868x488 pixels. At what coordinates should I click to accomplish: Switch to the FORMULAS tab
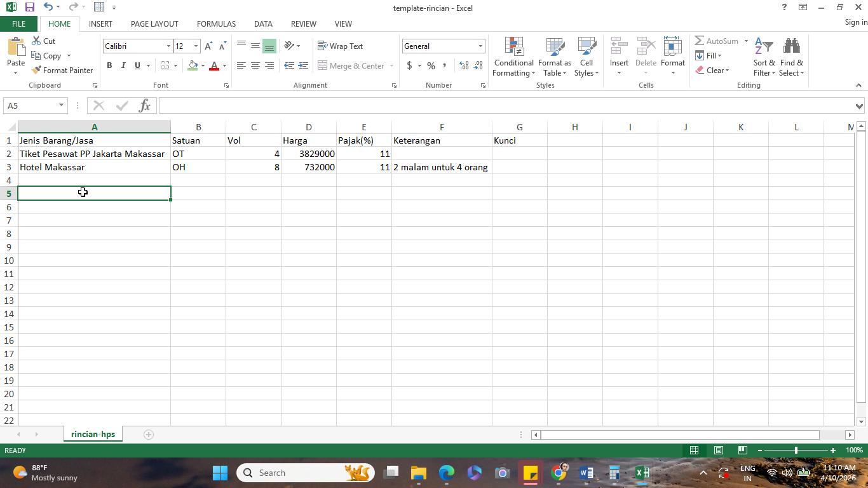(216, 24)
